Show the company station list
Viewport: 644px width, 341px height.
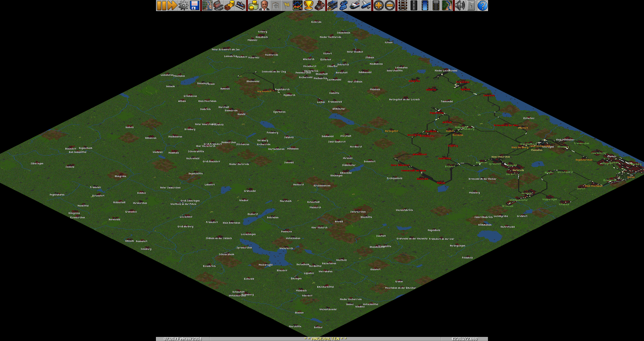(240, 5)
